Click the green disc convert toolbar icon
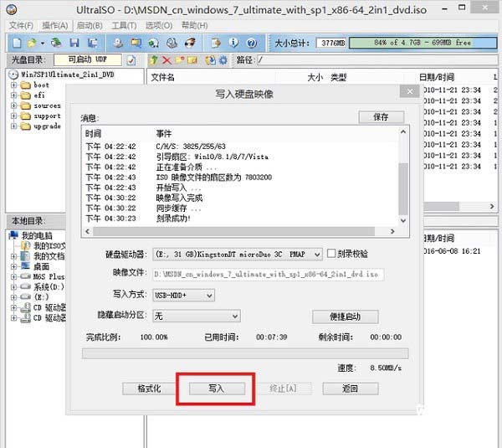The width and height of the screenshot is (502, 448). [154, 43]
